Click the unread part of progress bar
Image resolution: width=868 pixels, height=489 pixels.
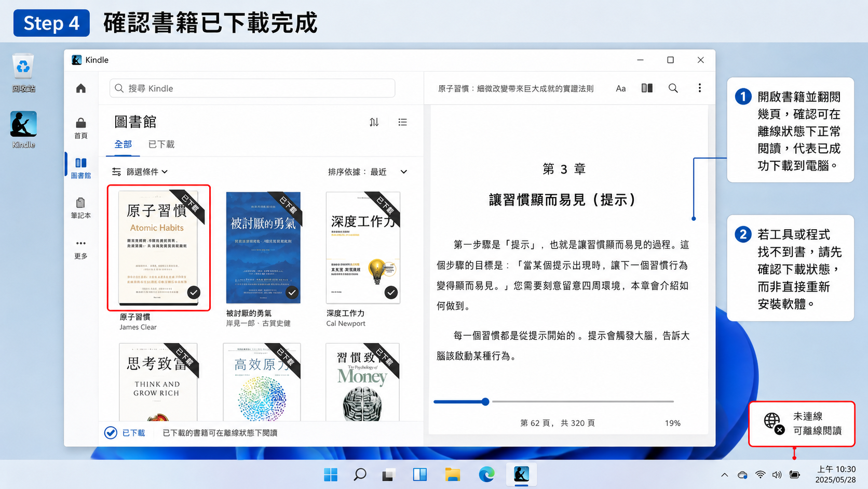tap(582, 402)
